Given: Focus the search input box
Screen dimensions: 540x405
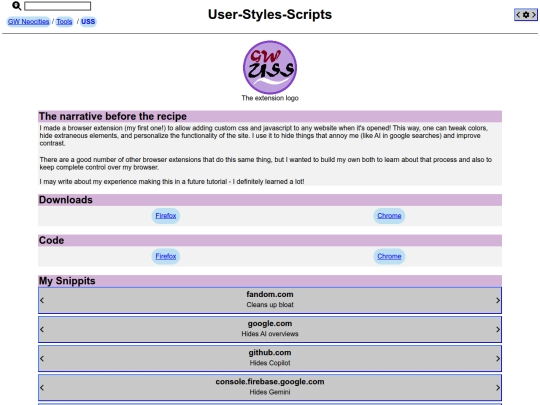Looking at the screenshot, I should click(58, 6).
